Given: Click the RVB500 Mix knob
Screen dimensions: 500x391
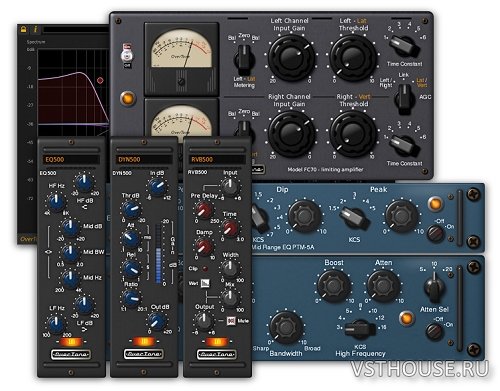Looking at the screenshot, I should point(230,298).
